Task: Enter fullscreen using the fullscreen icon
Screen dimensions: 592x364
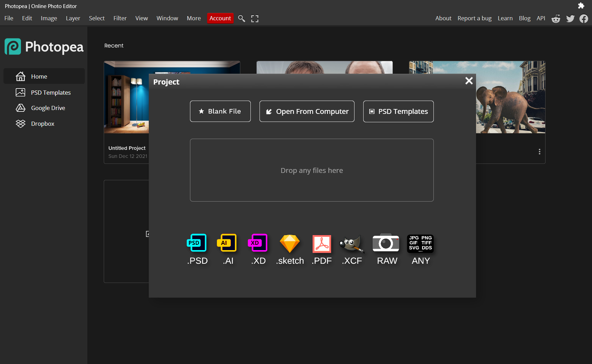Action: 255,18
